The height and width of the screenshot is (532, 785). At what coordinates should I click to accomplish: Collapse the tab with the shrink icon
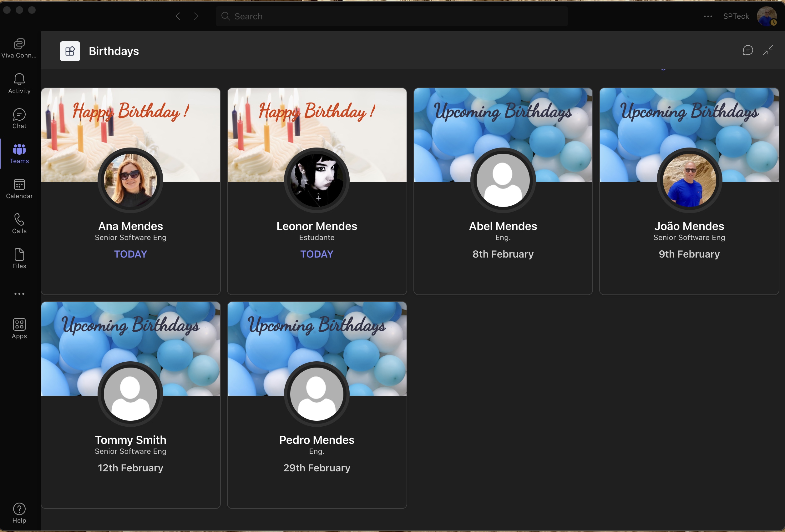[x=768, y=50]
